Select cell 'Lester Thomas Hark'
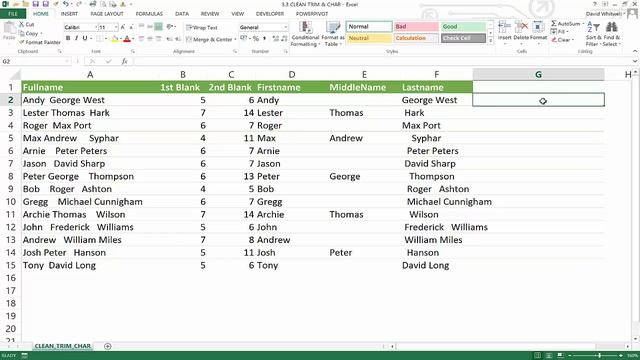Screen dimensions: 640x360 point(90,113)
